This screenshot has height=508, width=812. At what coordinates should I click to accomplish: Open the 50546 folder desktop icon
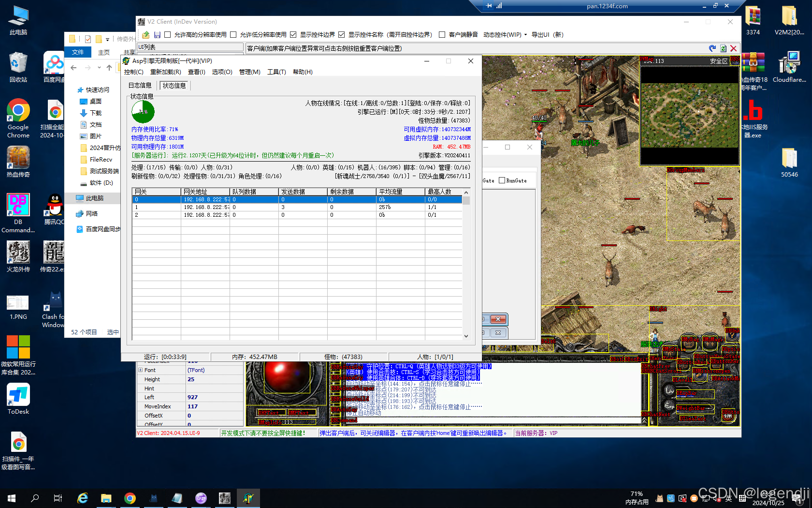click(789, 162)
